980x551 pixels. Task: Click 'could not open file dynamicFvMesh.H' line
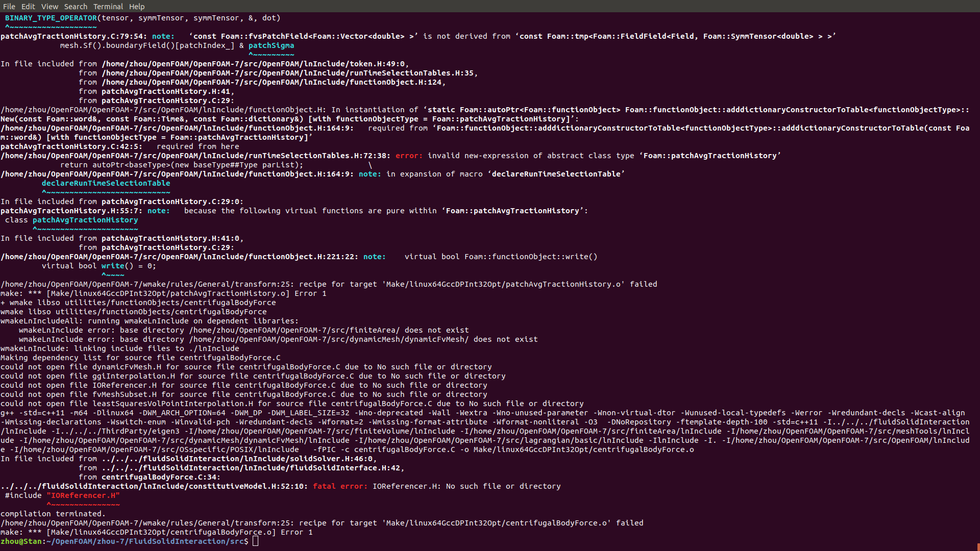pyautogui.click(x=246, y=367)
